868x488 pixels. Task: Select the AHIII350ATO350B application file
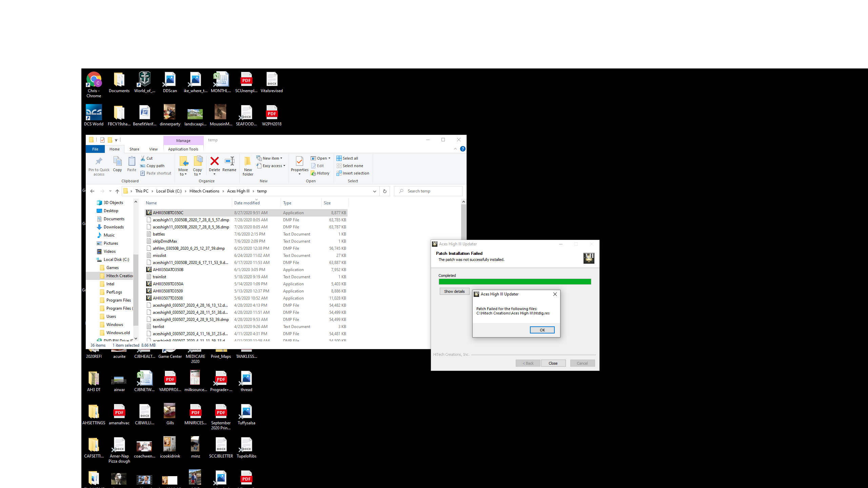pyautogui.click(x=246, y=270)
